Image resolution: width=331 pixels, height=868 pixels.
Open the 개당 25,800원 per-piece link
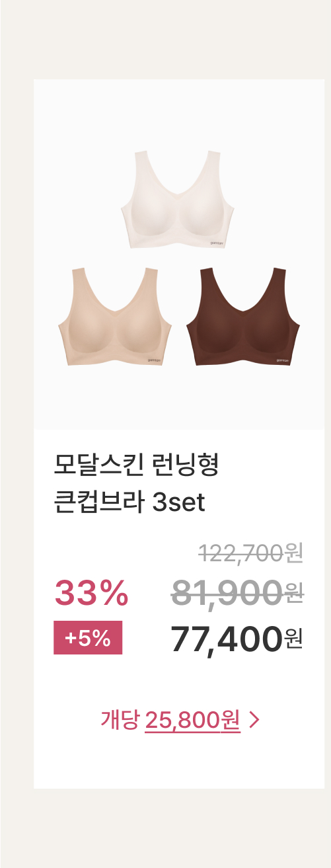tap(179, 720)
